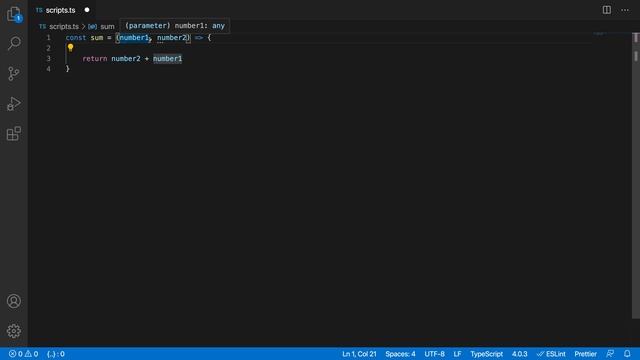Split the editor to the right
The height and width of the screenshot is (360, 640).
pyautogui.click(x=607, y=10)
